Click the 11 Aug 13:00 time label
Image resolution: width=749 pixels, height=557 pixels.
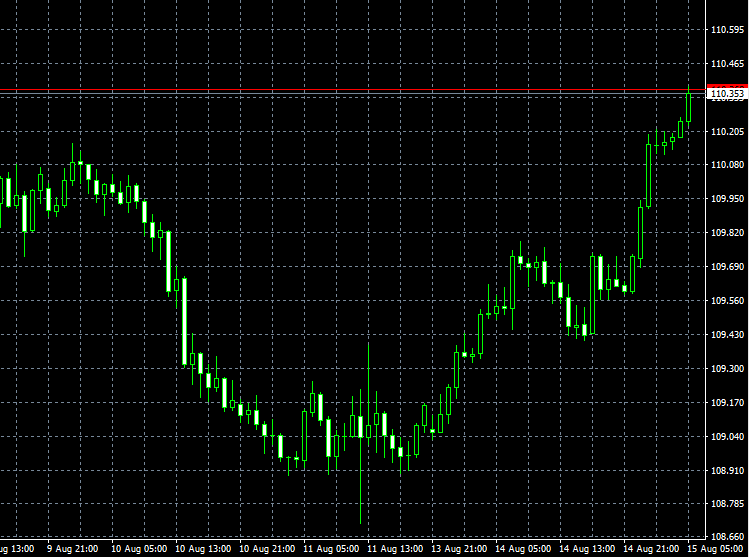[395, 549]
